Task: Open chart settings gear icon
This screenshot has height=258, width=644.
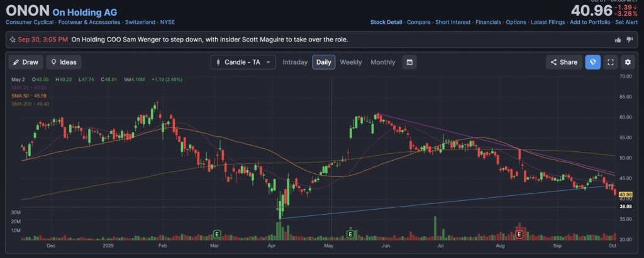Action: click(x=628, y=62)
